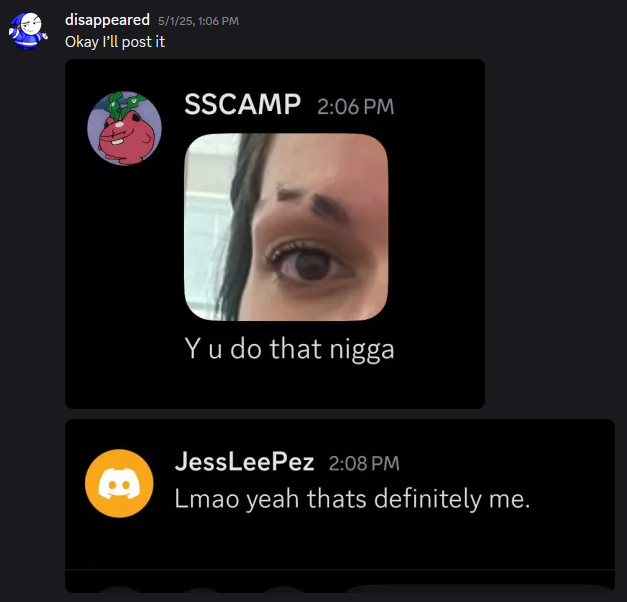Click the pupil in the eye photo
Screen dimensions: 627x602
[x=311, y=267]
